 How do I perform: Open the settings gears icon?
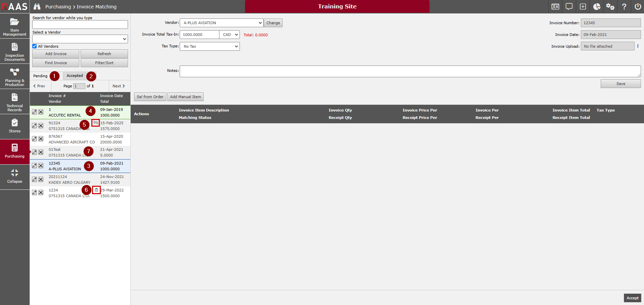pyautogui.click(x=610, y=6)
